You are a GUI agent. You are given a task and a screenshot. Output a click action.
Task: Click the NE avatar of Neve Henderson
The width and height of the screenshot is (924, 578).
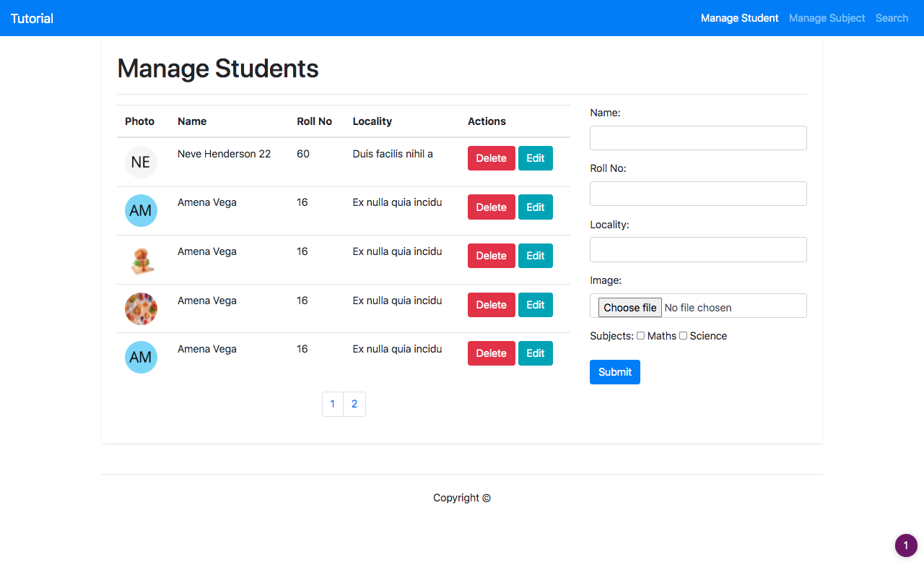tap(141, 162)
